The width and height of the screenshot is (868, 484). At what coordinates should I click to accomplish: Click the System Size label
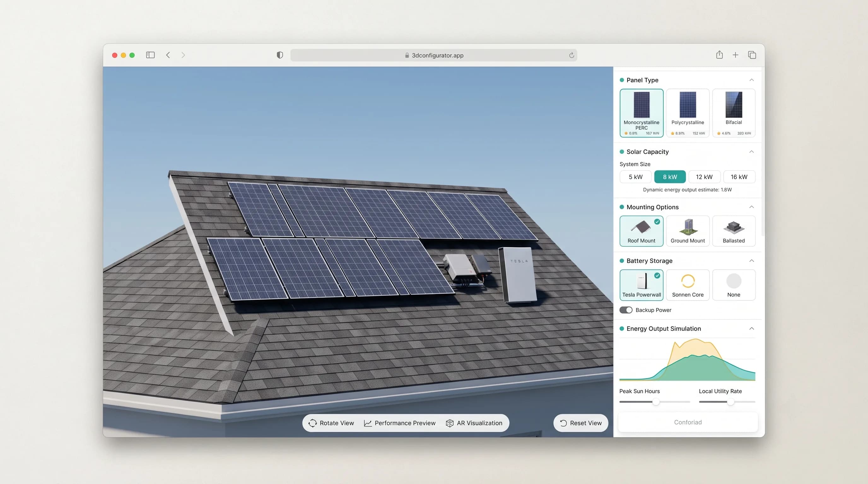tap(635, 164)
